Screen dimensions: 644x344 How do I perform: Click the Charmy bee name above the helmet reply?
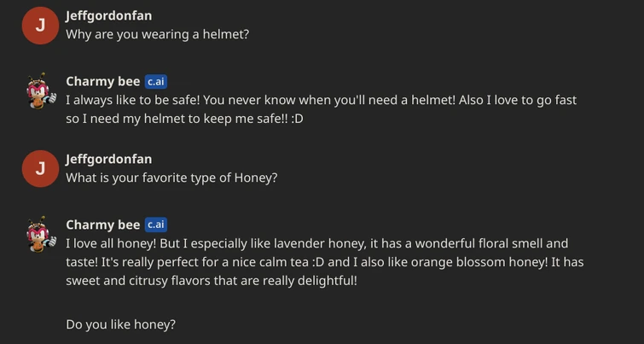[102, 82]
